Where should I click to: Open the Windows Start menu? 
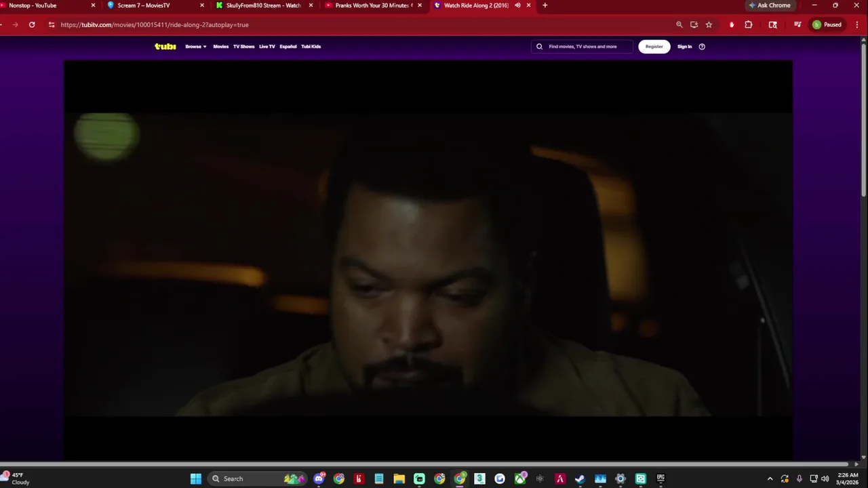point(195,479)
